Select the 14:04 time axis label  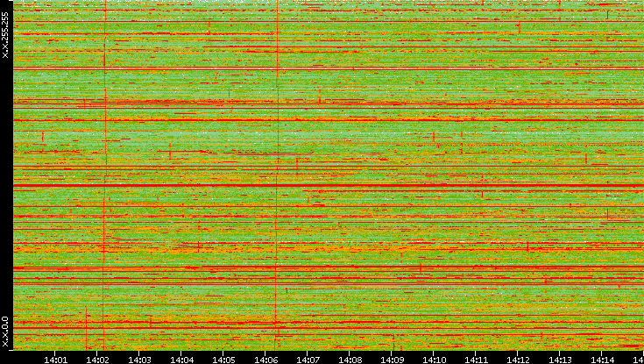(x=182, y=360)
